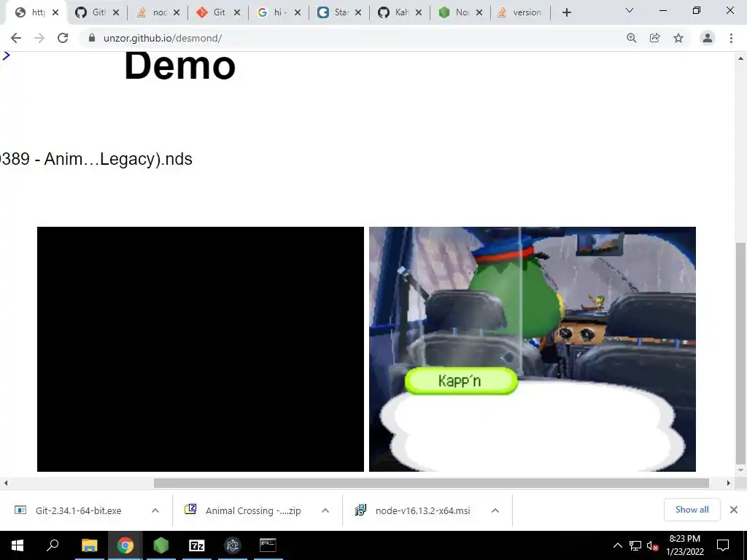Screen dimensions: 747x560
Task: Open the command prompt in taskbar
Action: (268, 545)
